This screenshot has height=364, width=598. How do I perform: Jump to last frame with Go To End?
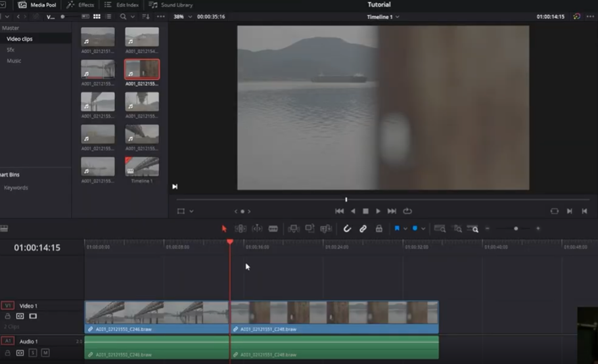[392, 211]
